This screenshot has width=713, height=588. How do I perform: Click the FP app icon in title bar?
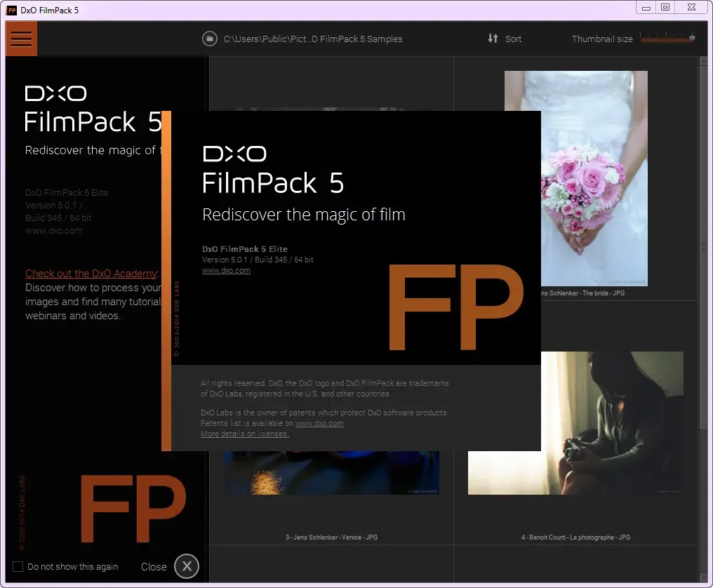click(x=12, y=10)
